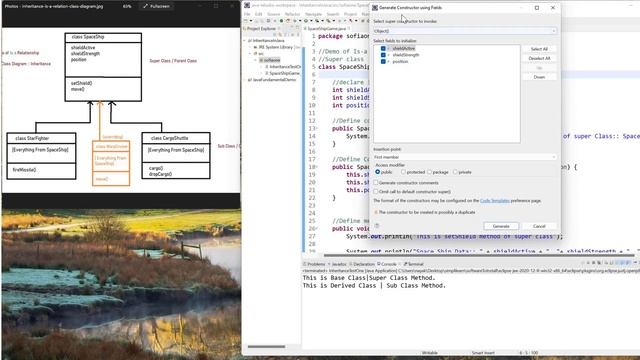
Task: Select the Project Explorer view tab
Action: [x=261, y=29]
